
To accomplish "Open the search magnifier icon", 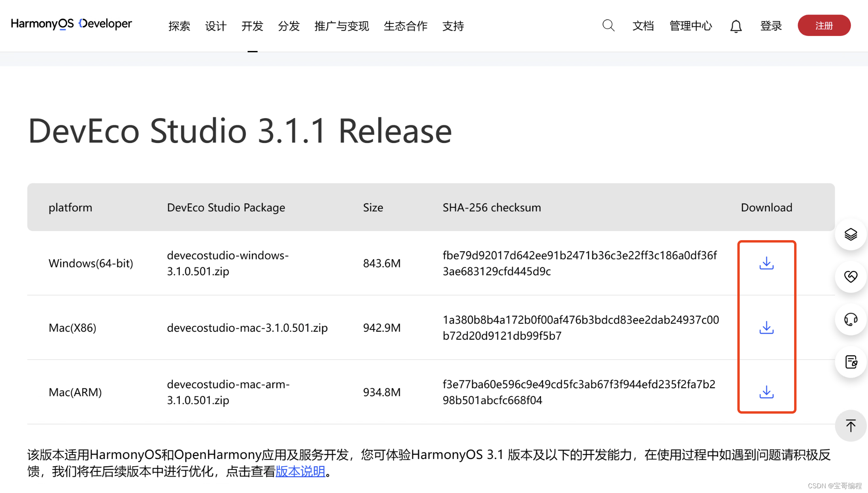I will click(608, 25).
